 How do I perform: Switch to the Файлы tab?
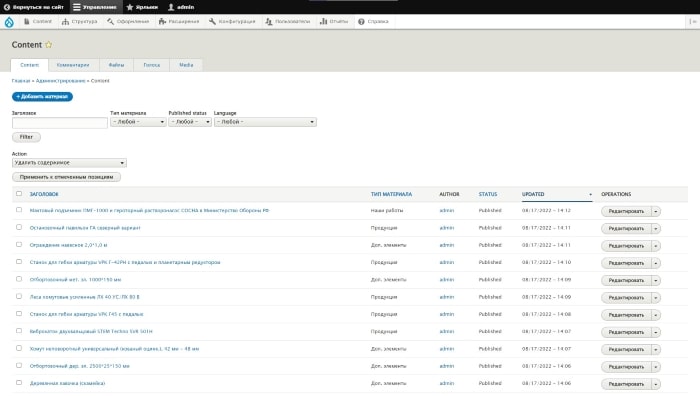click(x=117, y=65)
